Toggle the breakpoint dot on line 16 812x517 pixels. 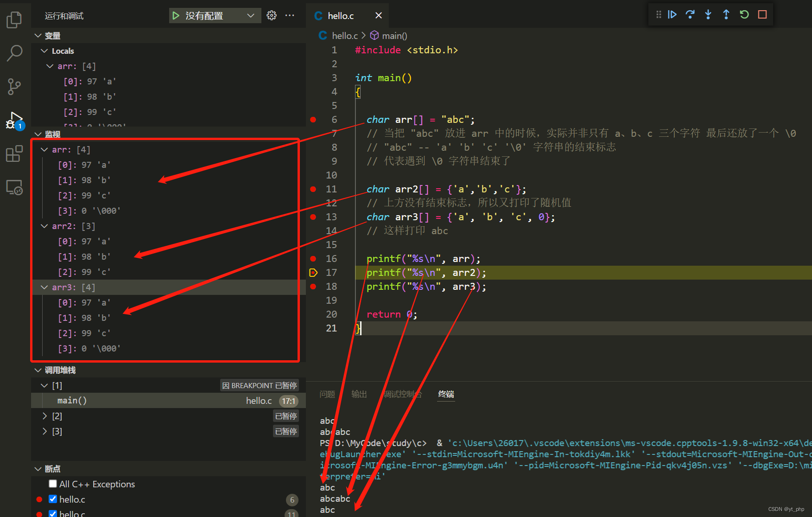click(313, 259)
